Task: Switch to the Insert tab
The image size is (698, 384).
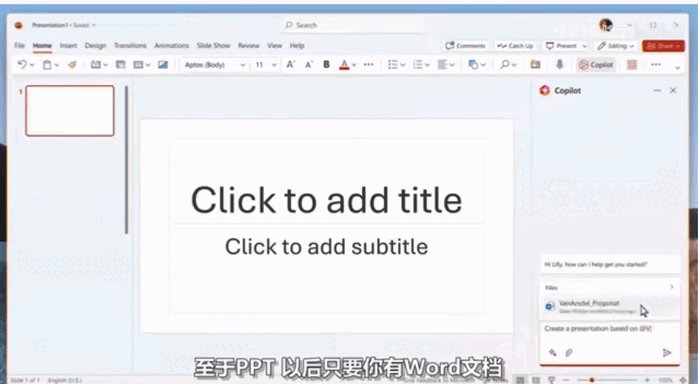Action: pyautogui.click(x=68, y=45)
